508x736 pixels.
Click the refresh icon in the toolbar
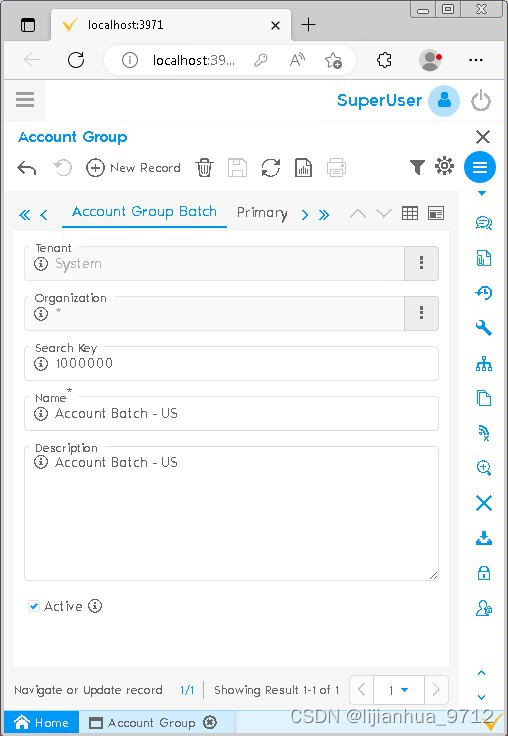[x=270, y=168]
